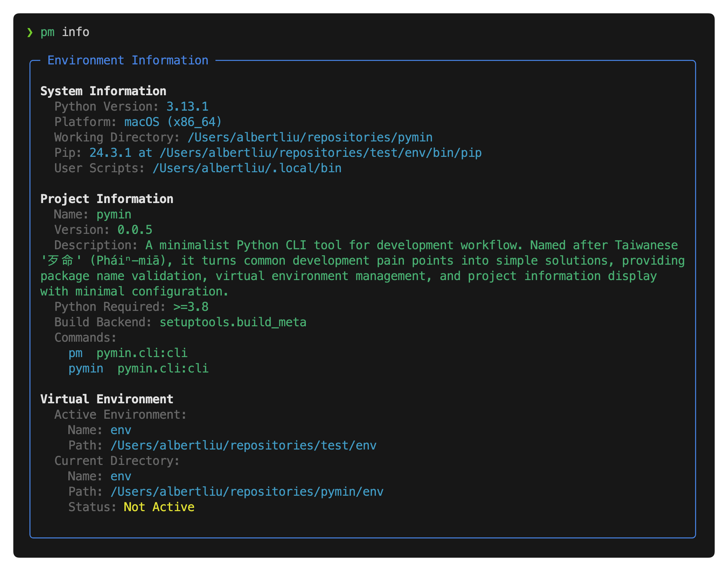Open the current directory path pymin/env

coord(247,492)
